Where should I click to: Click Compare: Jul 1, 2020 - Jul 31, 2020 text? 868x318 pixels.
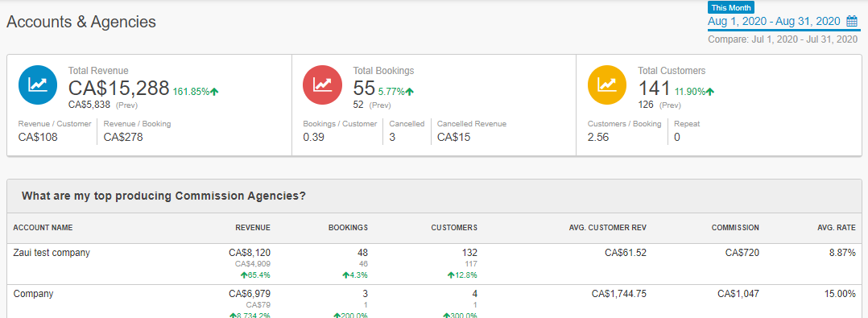tap(783, 39)
